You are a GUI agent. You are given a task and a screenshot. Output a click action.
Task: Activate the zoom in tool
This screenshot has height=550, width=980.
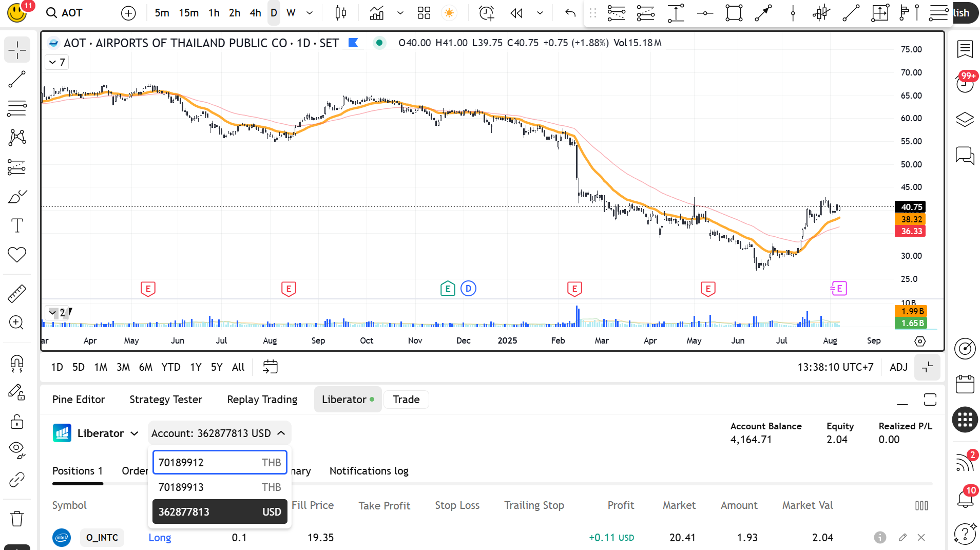(x=17, y=323)
